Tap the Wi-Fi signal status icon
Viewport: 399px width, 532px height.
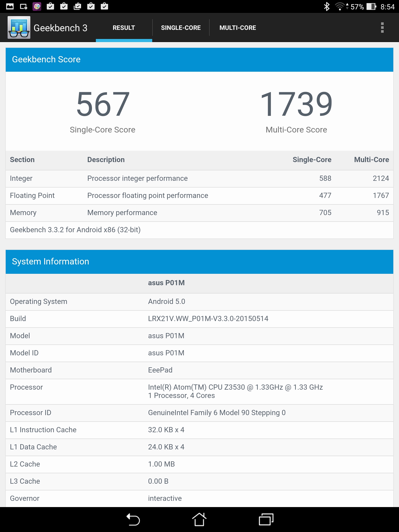(x=340, y=6)
